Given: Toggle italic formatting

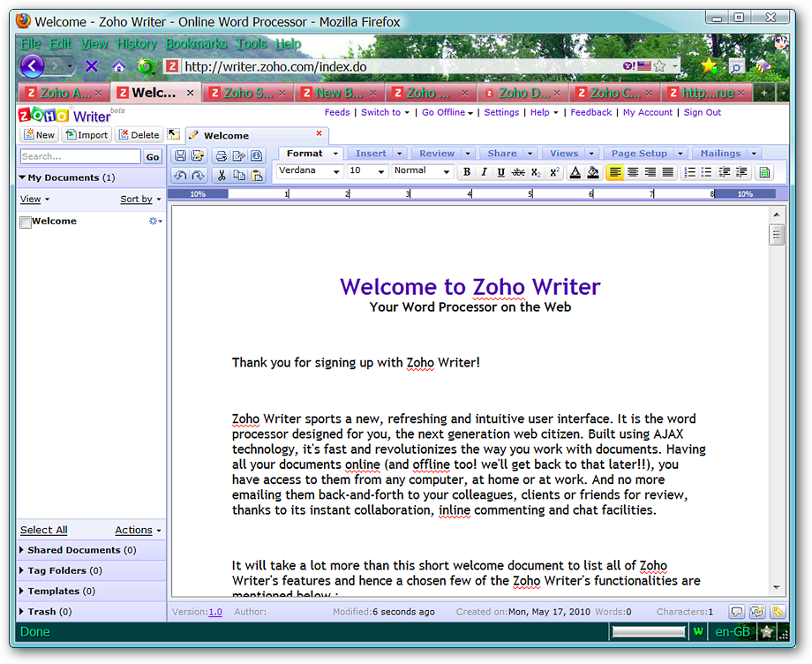Looking at the screenshot, I should (484, 172).
